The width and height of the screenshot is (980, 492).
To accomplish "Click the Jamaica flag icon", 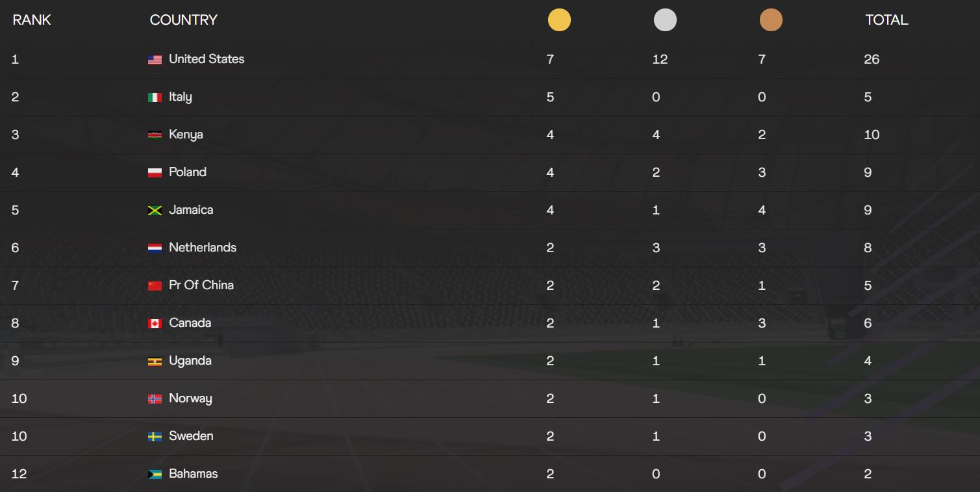I will coord(155,211).
